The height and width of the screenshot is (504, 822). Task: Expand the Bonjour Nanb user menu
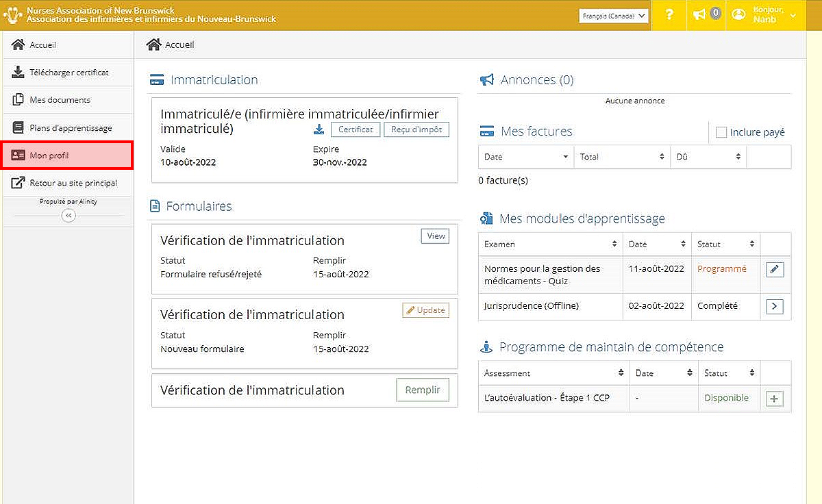click(x=764, y=15)
